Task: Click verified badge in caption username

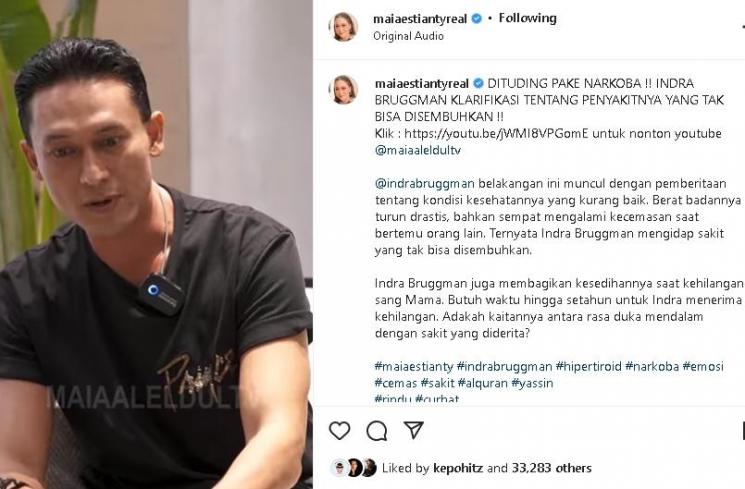Action: coord(478,84)
